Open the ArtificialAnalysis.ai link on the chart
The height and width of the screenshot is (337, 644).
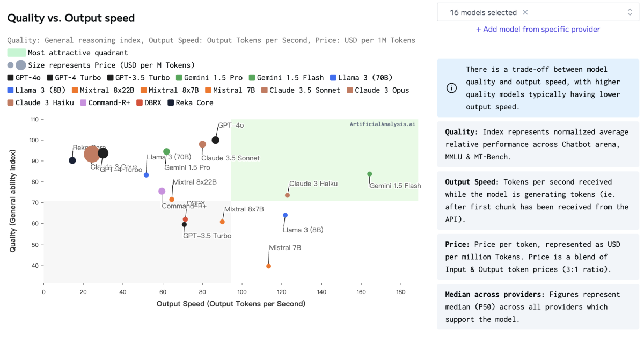pos(382,124)
